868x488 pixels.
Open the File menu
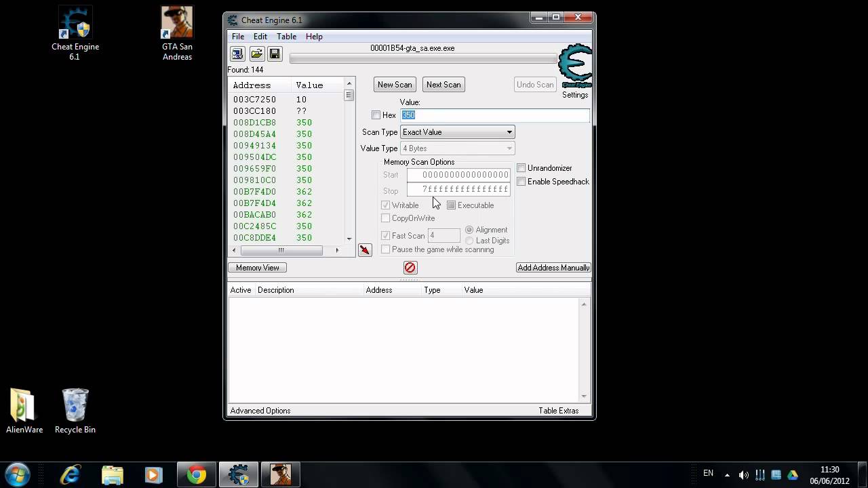click(x=238, y=37)
